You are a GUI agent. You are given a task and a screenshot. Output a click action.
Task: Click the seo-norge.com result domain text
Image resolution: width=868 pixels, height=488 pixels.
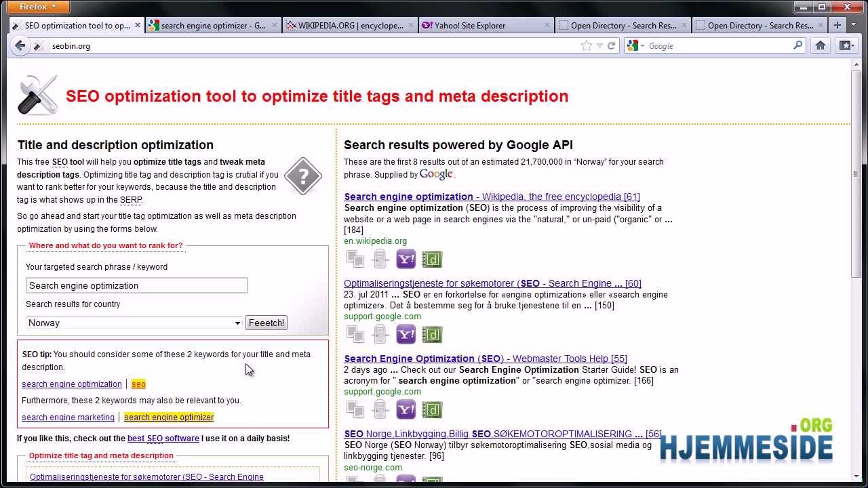pos(373,467)
